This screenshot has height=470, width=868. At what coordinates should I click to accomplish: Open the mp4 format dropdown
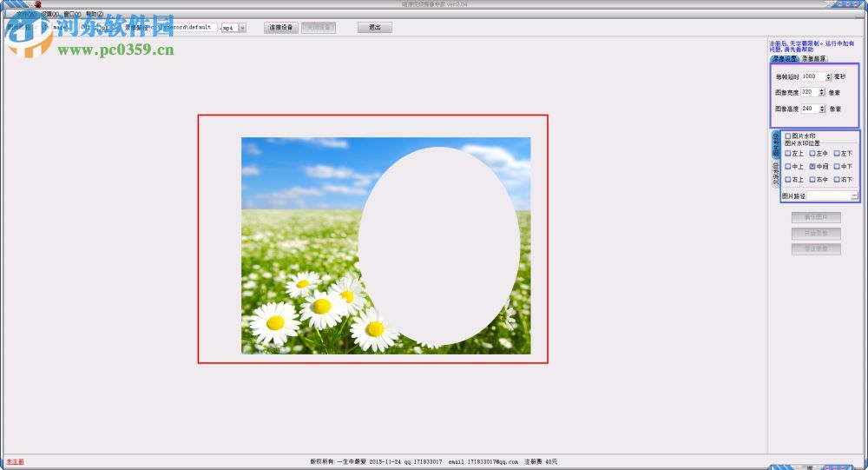point(242,28)
